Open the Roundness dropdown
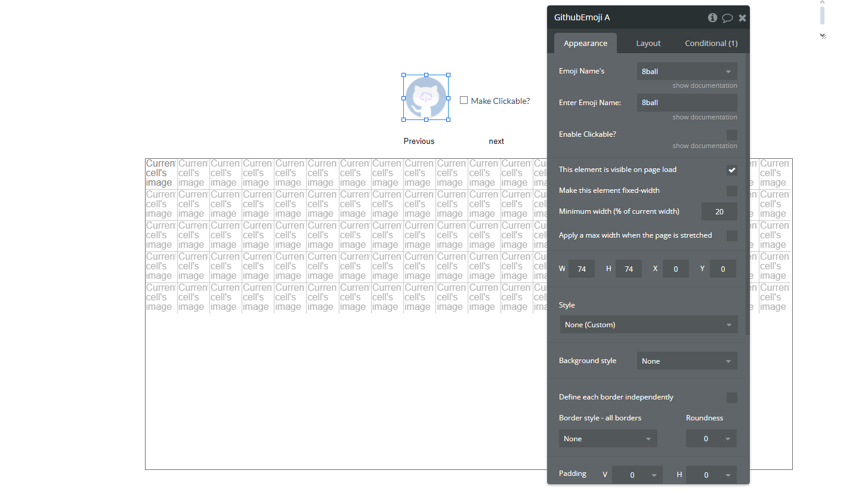 711,438
